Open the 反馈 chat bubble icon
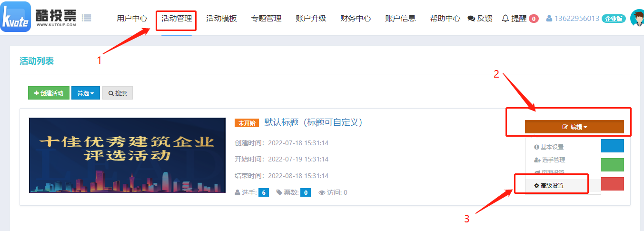 coord(471,19)
